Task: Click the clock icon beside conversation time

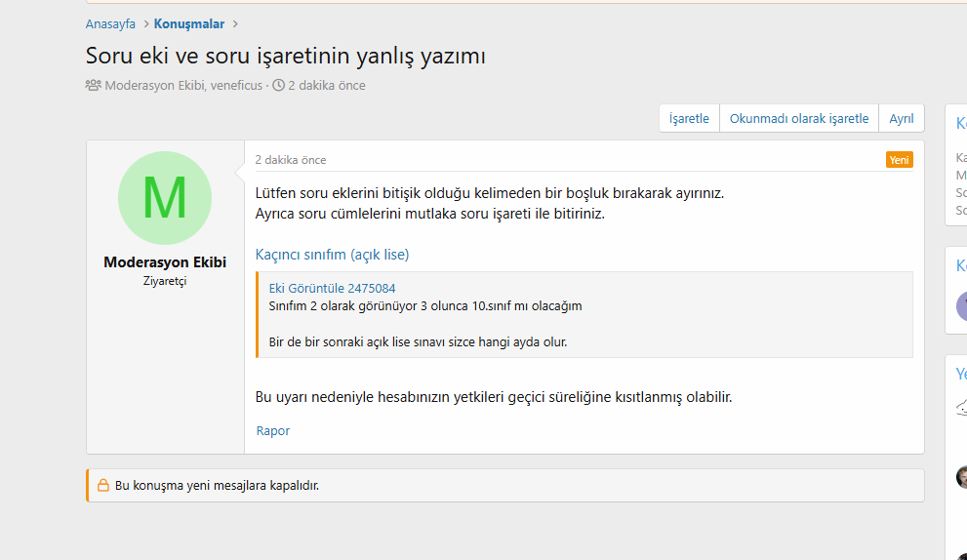Action: pos(279,86)
